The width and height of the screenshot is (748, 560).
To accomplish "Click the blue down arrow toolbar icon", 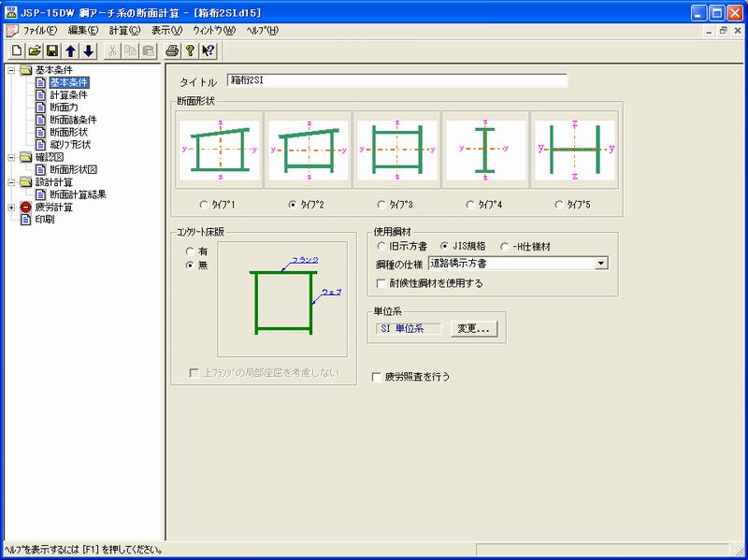I will tap(88, 50).
